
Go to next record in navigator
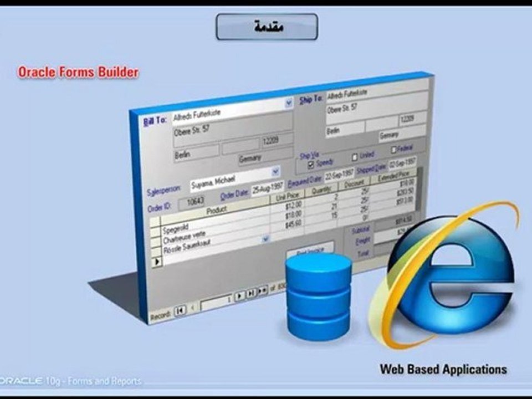click(x=239, y=296)
